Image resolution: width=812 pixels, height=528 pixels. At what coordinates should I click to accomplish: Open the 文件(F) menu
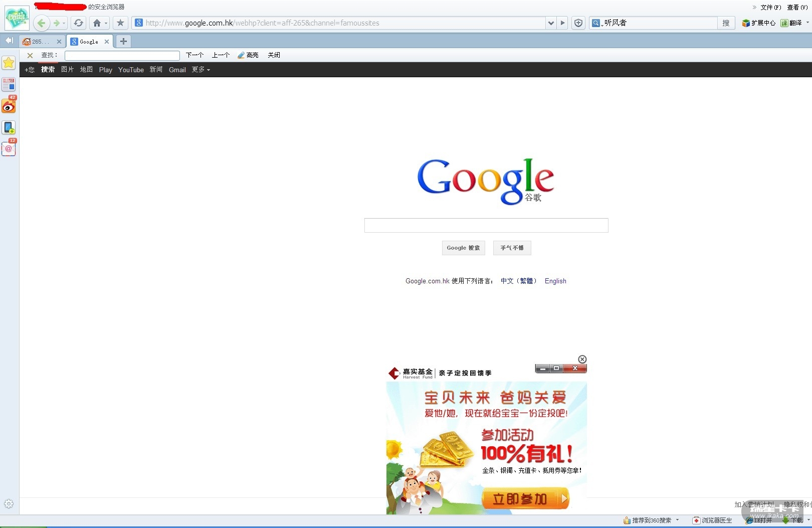click(x=771, y=7)
